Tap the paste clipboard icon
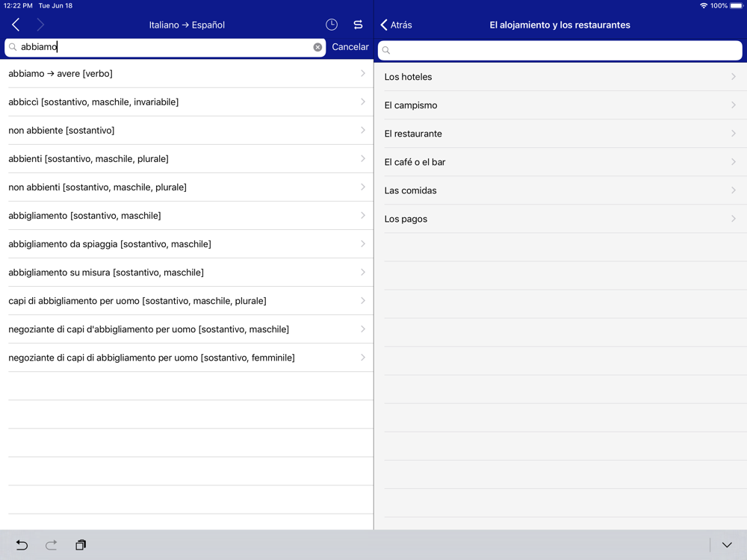 pos(81,545)
